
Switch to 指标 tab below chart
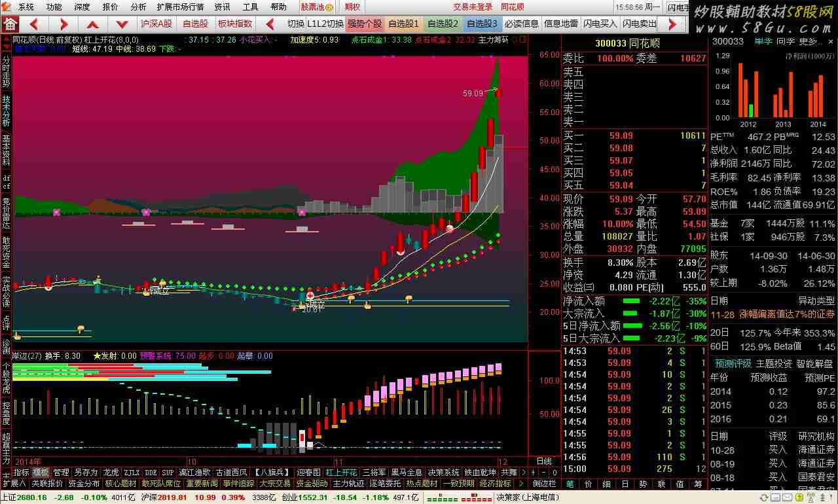point(21,472)
